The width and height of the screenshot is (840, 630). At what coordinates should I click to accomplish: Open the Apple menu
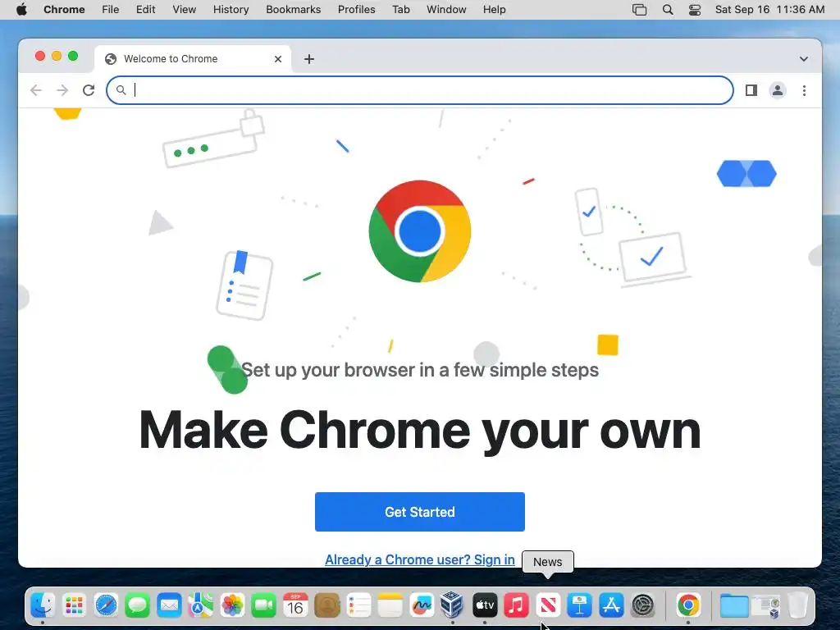tap(21, 10)
